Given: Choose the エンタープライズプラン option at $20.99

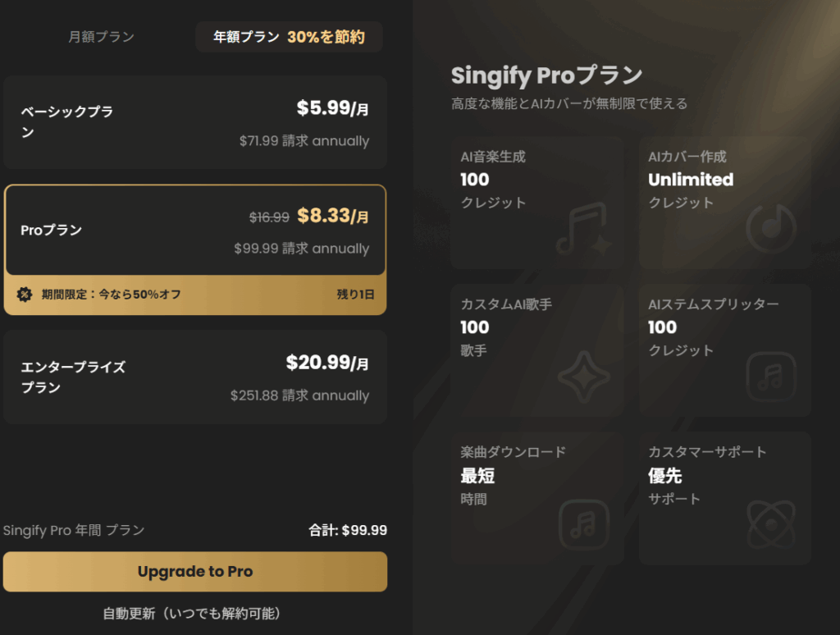Looking at the screenshot, I should click(195, 377).
